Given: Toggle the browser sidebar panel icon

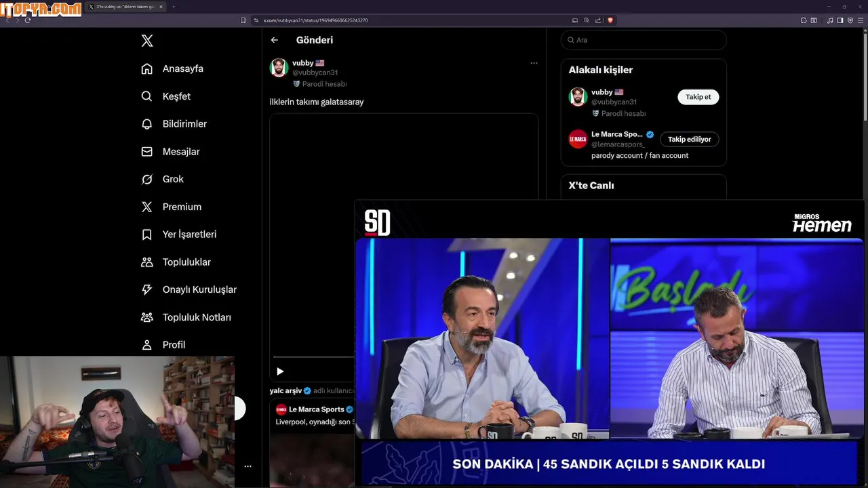Looking at the screenshot, I should pyautogui.click(x=840, y=20).
